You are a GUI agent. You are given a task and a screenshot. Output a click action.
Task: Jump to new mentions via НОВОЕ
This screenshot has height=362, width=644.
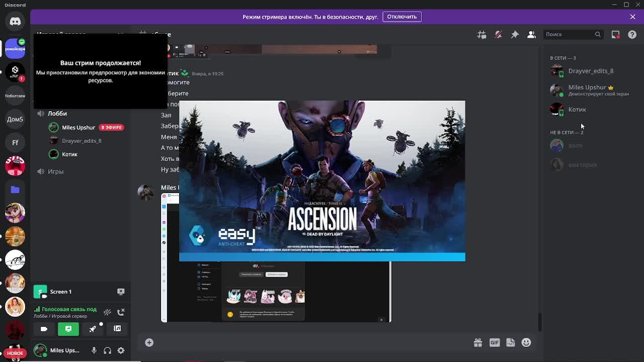(15, 353)
